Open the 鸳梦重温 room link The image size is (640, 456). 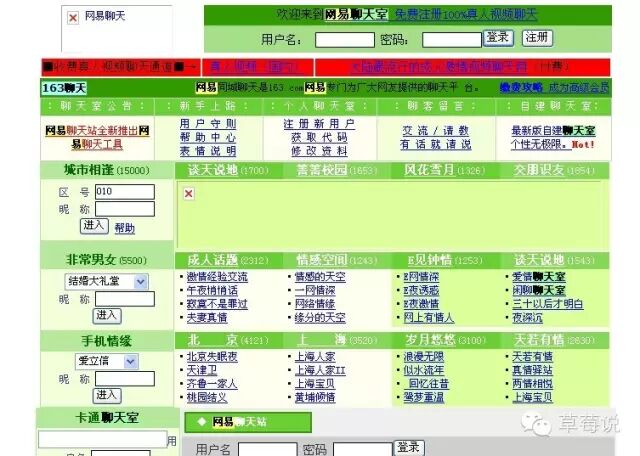(424, 397)
